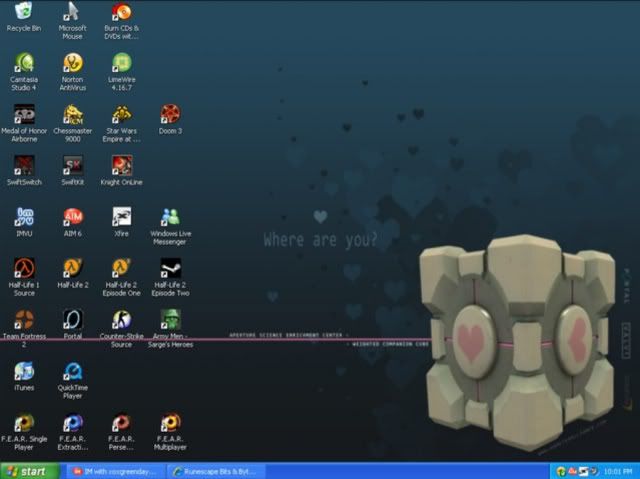Switch to the IM with taskbar button
640x479 pixels.
point(116,472)
